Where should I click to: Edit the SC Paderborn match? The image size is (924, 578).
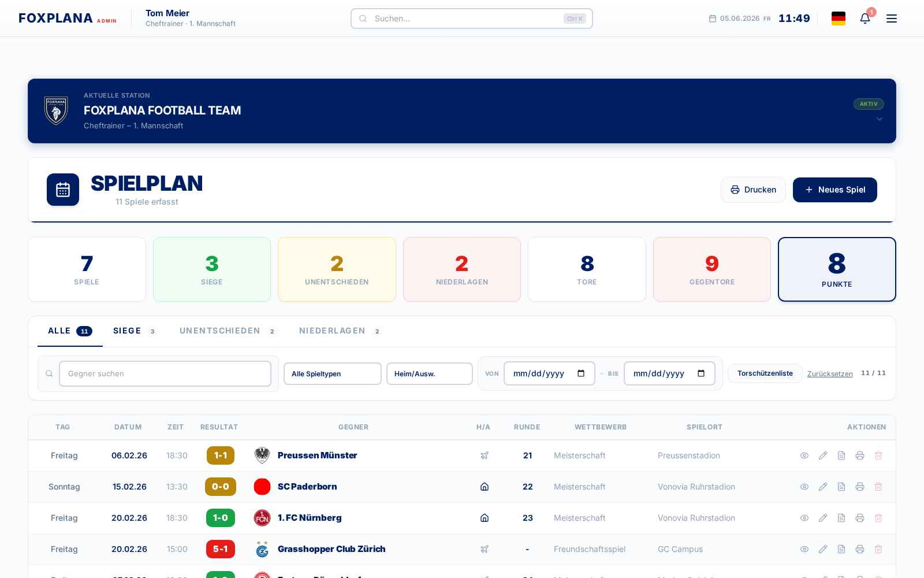823,487
